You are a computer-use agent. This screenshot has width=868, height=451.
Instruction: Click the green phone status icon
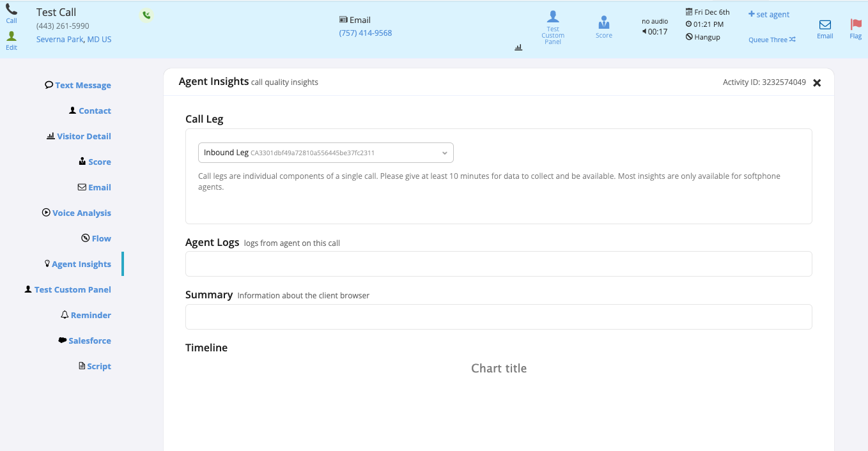(146, 15)
